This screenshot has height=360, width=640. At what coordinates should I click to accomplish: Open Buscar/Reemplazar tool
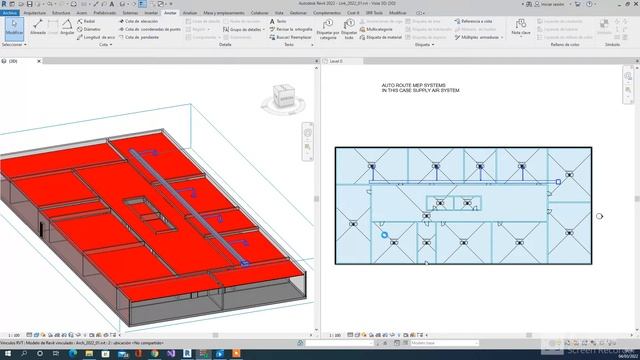click(x=290, y=37)
